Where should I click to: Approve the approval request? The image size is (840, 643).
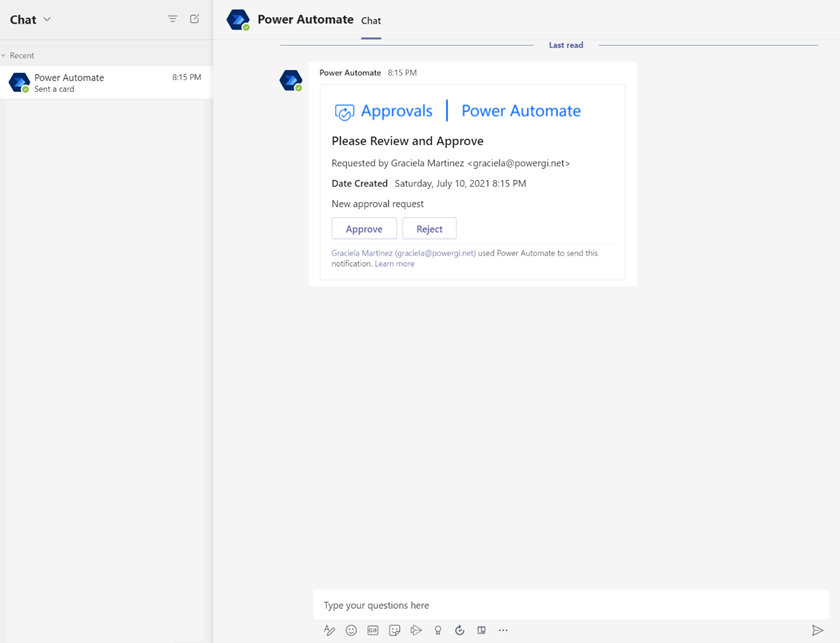pyautogui.click(x=364, y=229)
